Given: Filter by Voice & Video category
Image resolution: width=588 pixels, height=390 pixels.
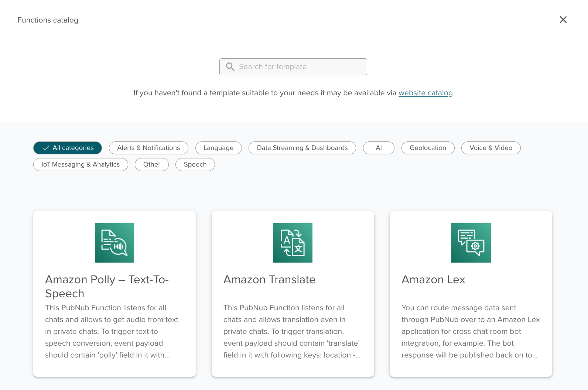Looking at the screenshot, I should [491, 148].
